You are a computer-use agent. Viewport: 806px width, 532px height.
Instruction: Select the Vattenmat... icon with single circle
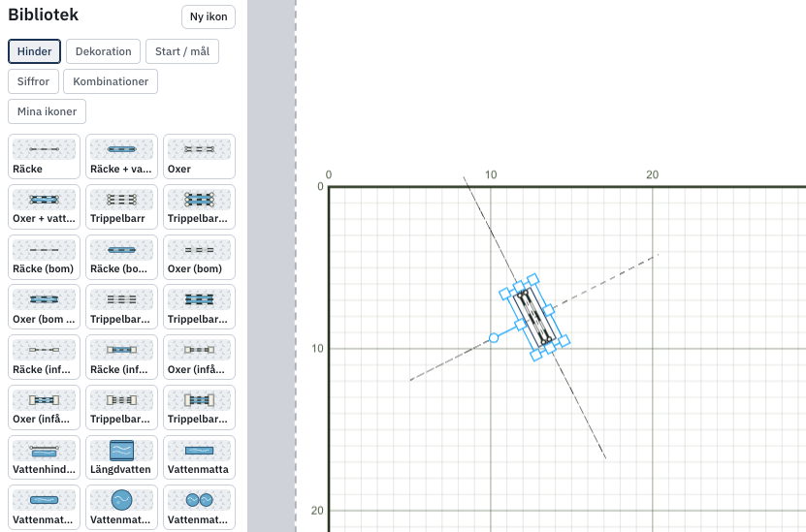click(x=122, y=508)
